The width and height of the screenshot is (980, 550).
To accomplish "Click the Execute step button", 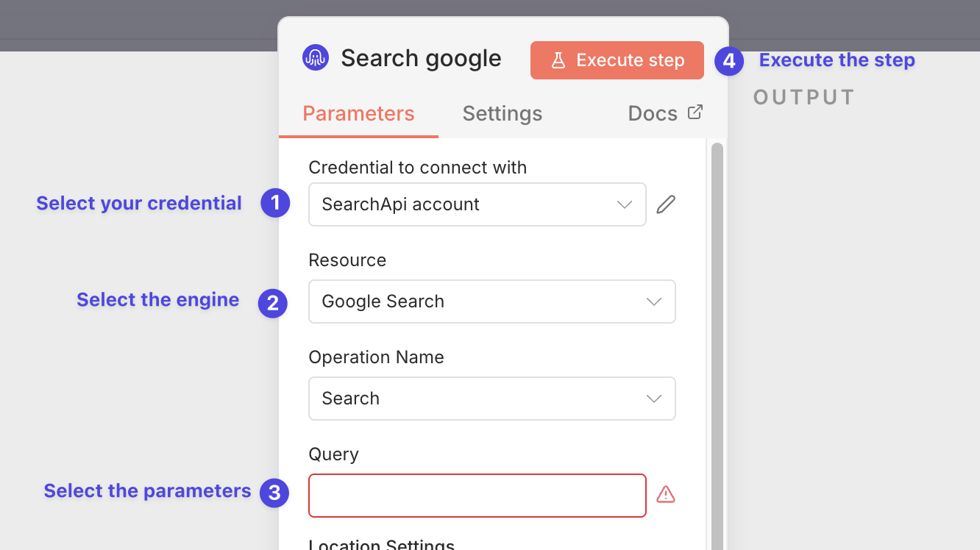I will click(x=617, y=60).
